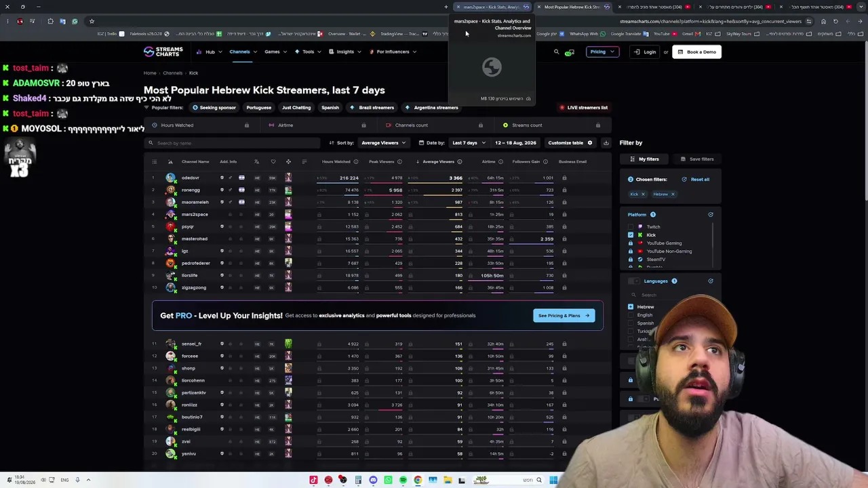Image resolution: width=868 pixels, height=488 pixels.
Task: Check the English language checkbox
Action: click(x=631, y=315)
